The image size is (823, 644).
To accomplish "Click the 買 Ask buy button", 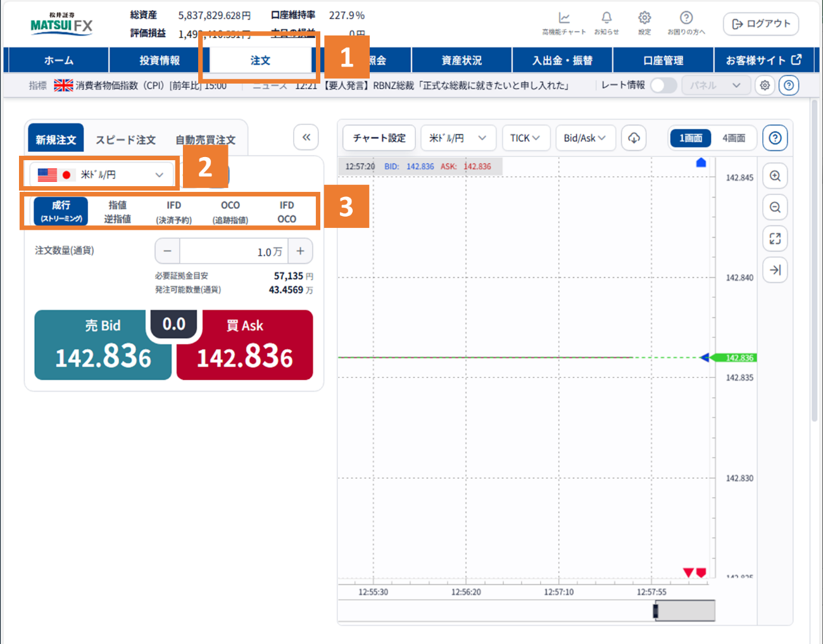I will click(245, 346).
